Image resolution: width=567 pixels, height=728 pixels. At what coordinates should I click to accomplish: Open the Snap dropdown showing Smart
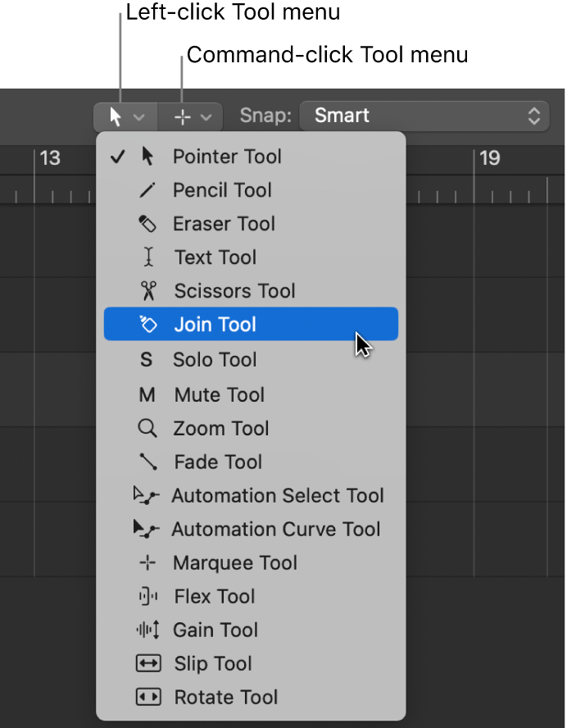[424, 116]
